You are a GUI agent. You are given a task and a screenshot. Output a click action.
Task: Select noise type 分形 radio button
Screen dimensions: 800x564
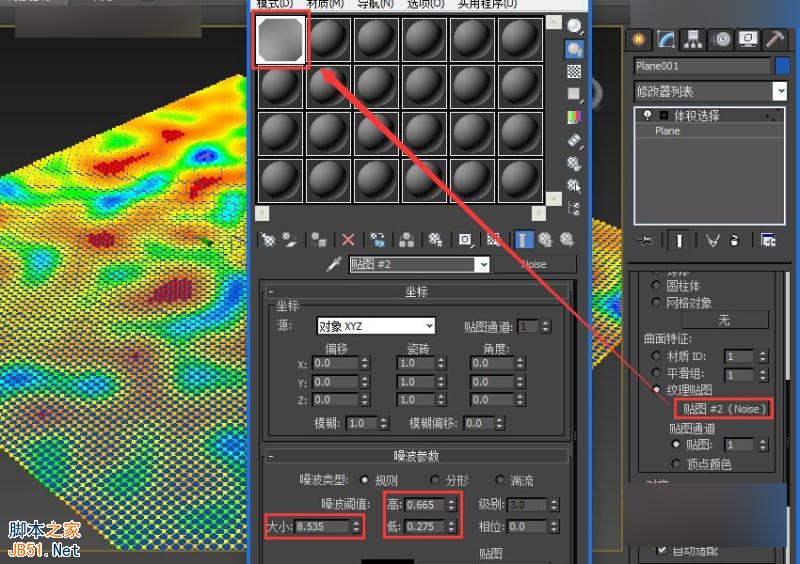(435, 480)
